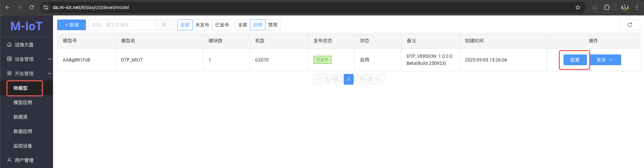The width and height of the screenshot is (644, 168).
Task: Filter by 已发布 publish status
Action: point(222,25)
